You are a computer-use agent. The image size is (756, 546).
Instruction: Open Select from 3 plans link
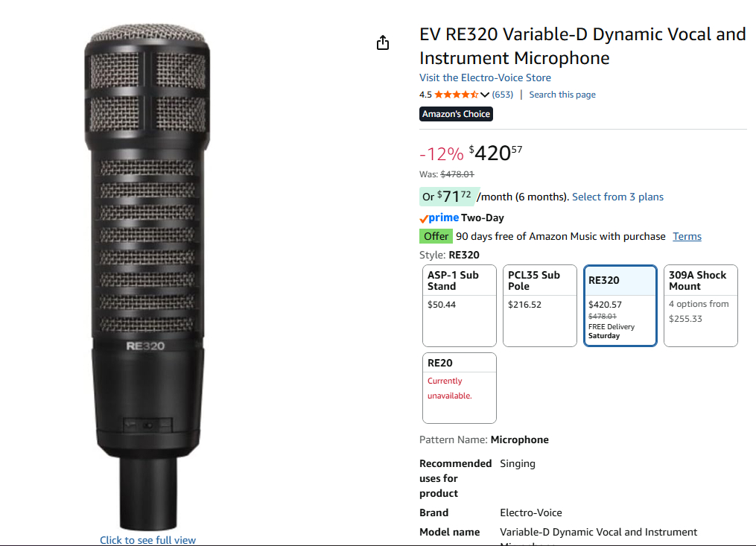coord(617,197)
